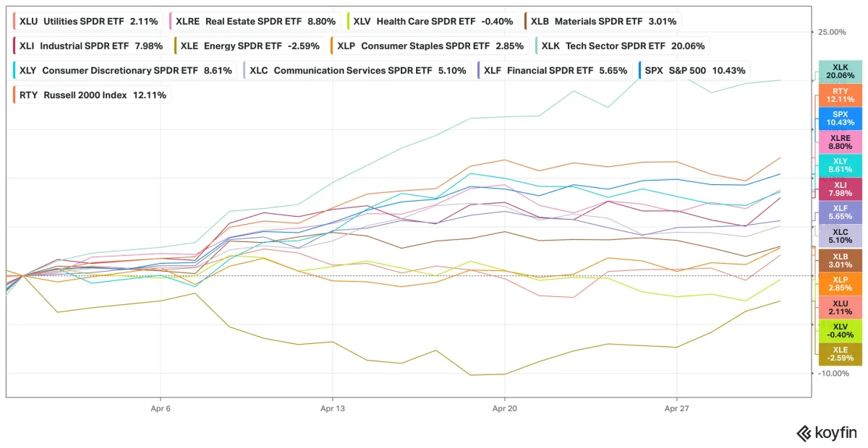This screenshot has width=868, height=448.
Task: Click the XLC 5.10% axis value tag
Action: 840,236
